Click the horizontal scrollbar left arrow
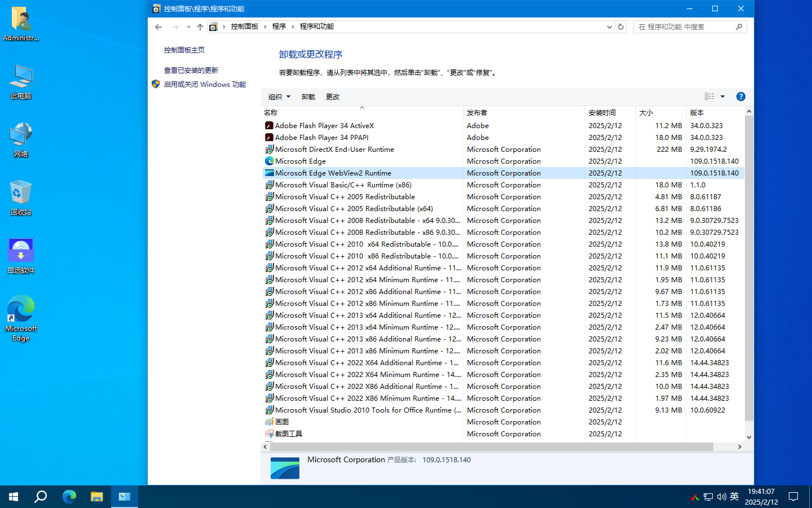Screen dimensions: 812x508 [x=265, y=446]
